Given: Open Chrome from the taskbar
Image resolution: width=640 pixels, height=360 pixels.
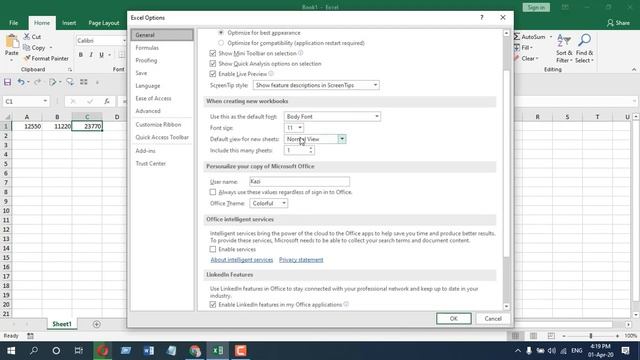Looking at the screenshot, I should tap(195, 351).
